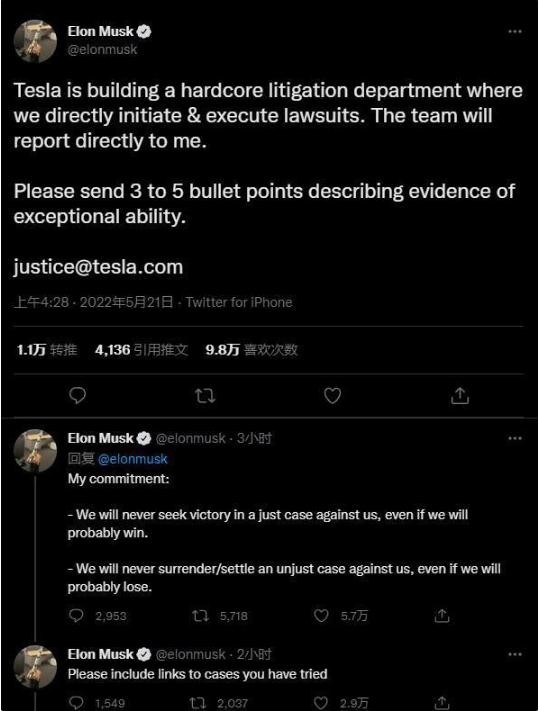Retweet the 'My commitment' tweet
This screenshot has width=539, height=711.
(200, 616)
